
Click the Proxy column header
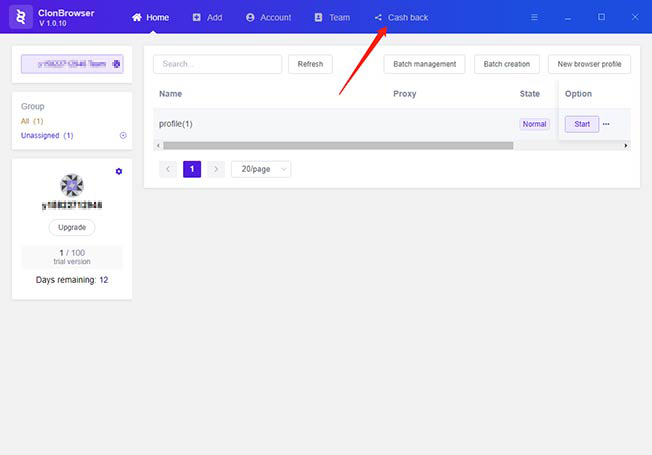[x=405, y=94]
